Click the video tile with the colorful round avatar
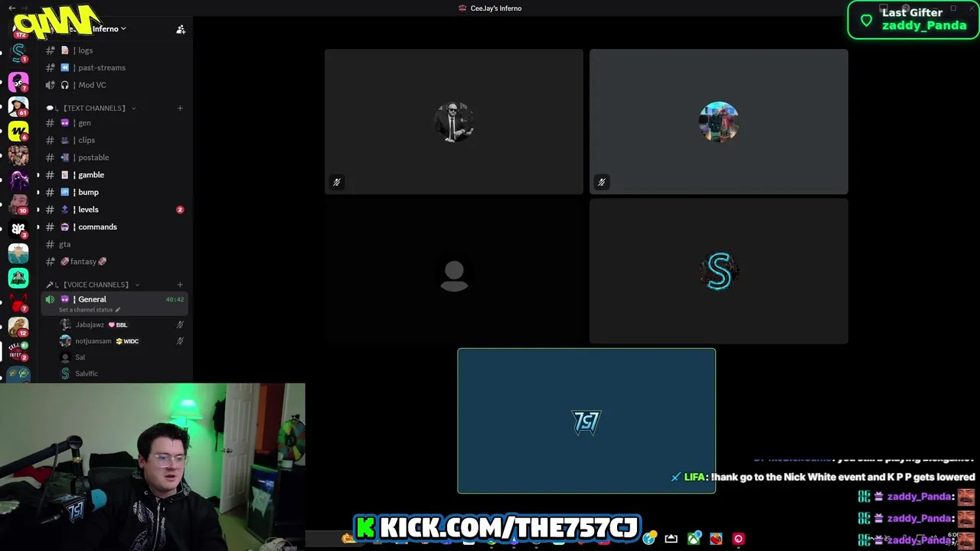Screen dimensions: 980x551 (719, 122)
